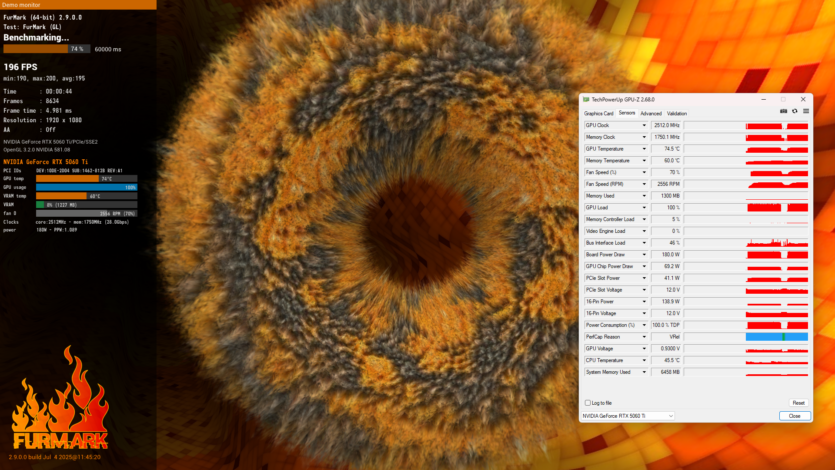Click the Resolution 1920 x 1080 line
Screen dimensions: 835x470
pyautogui.click(x=43, y=120)
